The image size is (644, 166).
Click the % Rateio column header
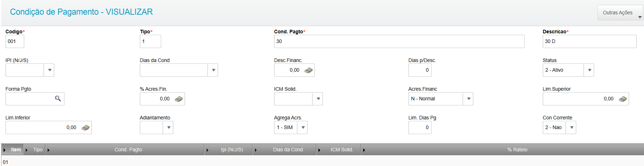517,150
